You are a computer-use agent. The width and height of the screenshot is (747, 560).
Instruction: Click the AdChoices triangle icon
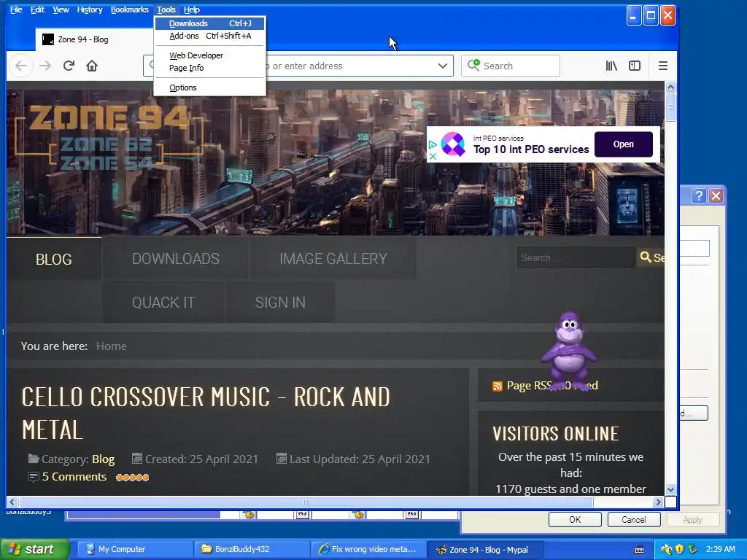pyautogui.click(x=433, y=144)
